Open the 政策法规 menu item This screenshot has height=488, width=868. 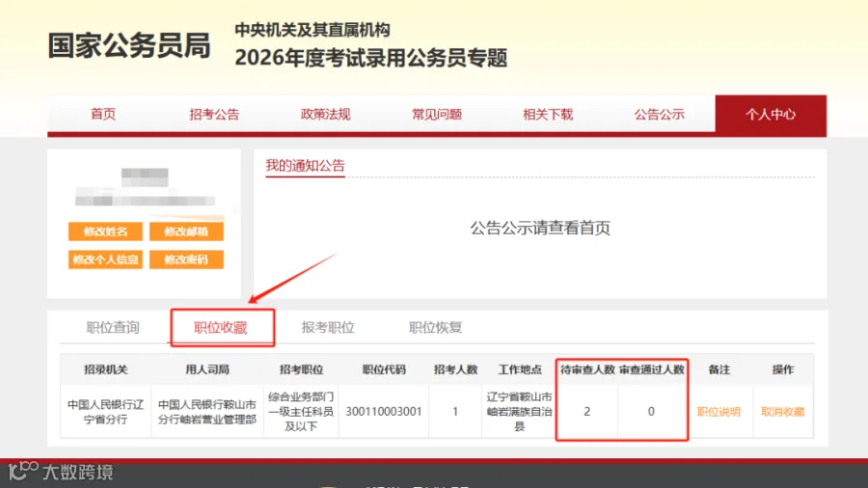click(326, 114)
